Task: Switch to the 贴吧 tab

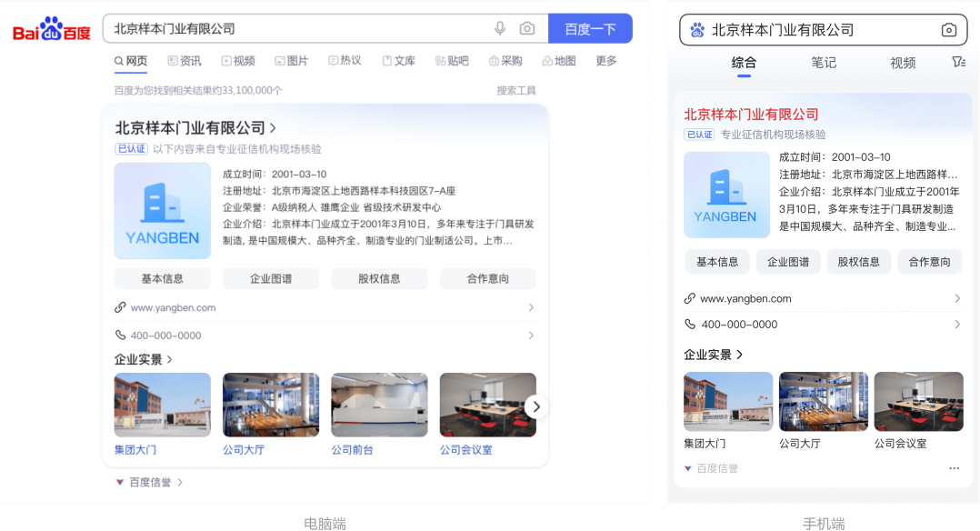Action: coord(452,61)
